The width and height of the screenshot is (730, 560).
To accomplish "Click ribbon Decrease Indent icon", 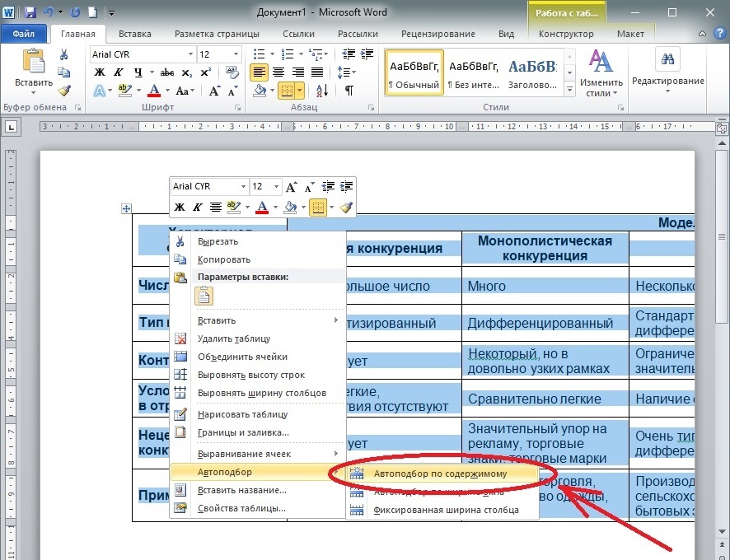I will [x=349, y=54].
